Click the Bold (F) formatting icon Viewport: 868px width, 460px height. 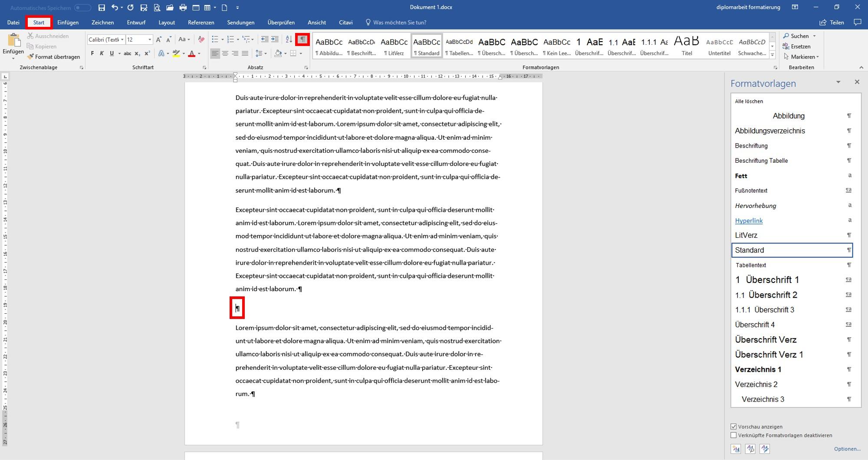click(92, 53)
